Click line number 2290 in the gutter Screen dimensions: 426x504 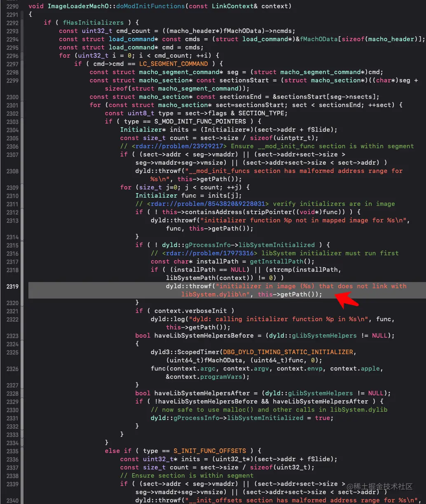pyautogui.click(x=12, y=6)
